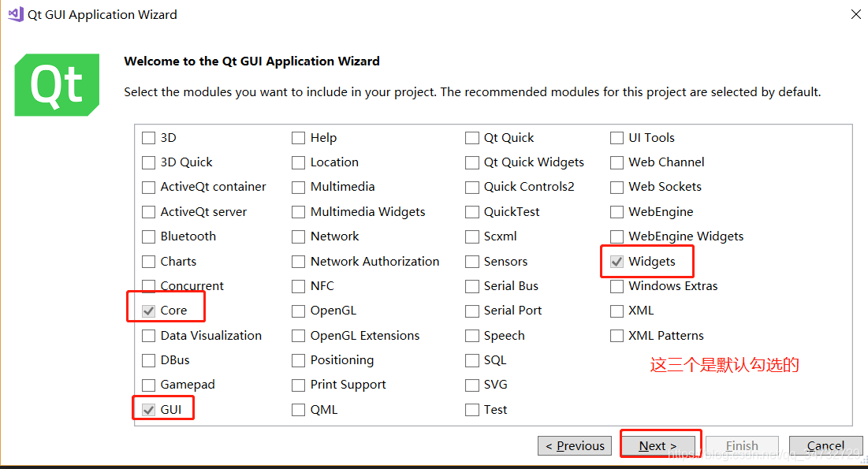Go to Next wizard page
This screenshot has height=469, width=868.
658,445
